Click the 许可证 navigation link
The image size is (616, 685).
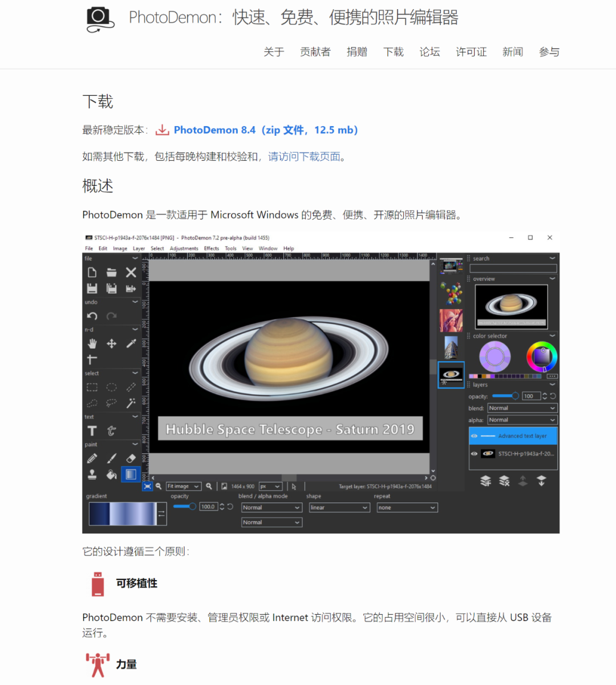click(x=471, y=52)
